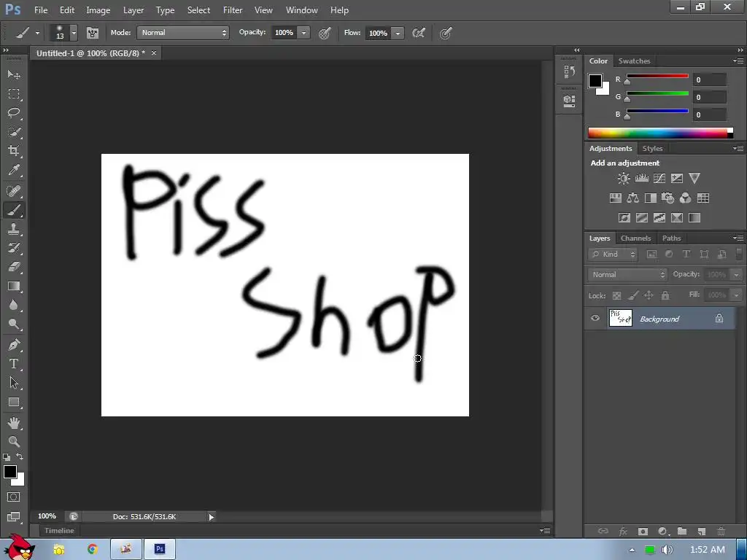Switch to the Swatches tab
This screenshot has height=560, width=747.
click(x=634, y=61)
